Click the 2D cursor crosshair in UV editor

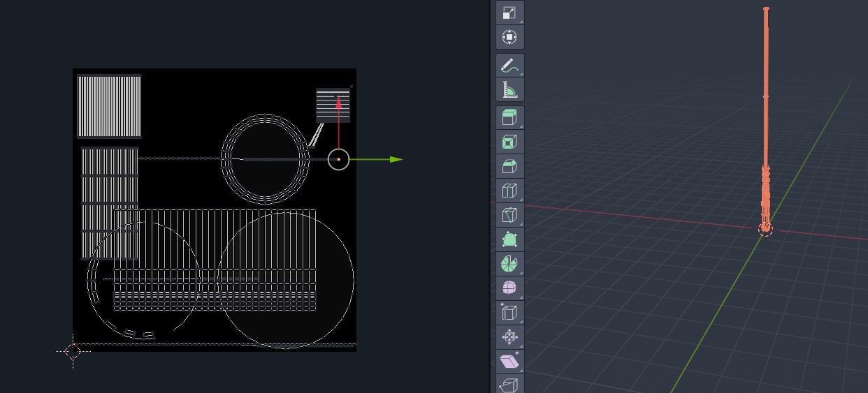pos(73,351)
